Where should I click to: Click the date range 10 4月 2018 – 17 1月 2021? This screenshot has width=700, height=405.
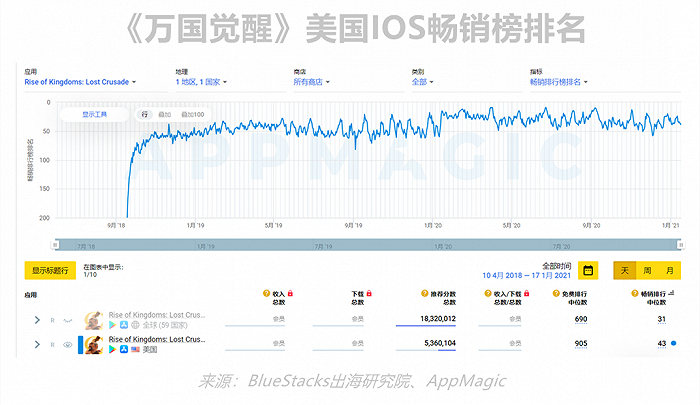pyautogui.click(x=526, y=276)
